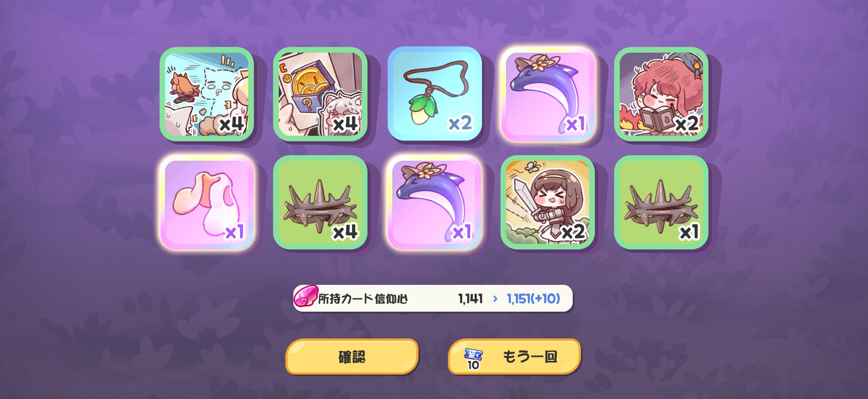
Task: Tap the blue ticket icon showing 10
Action: (x=473, y=358)
